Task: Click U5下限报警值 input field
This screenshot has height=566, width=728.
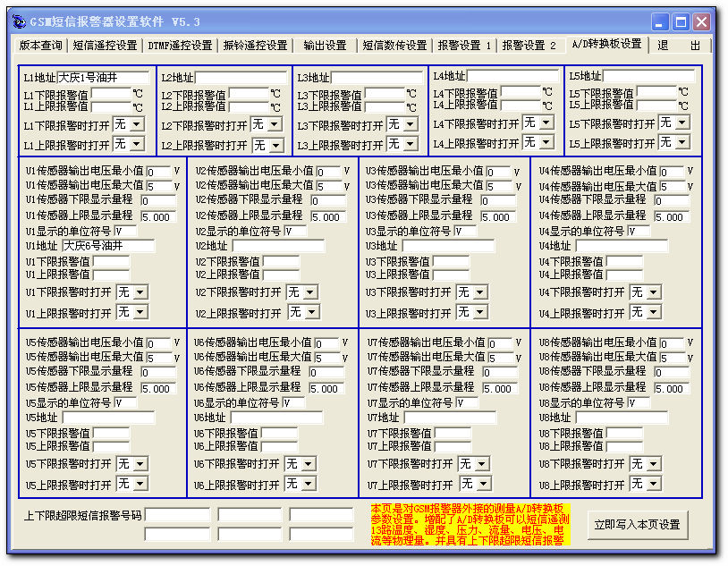Action: (x=111, y=433)
